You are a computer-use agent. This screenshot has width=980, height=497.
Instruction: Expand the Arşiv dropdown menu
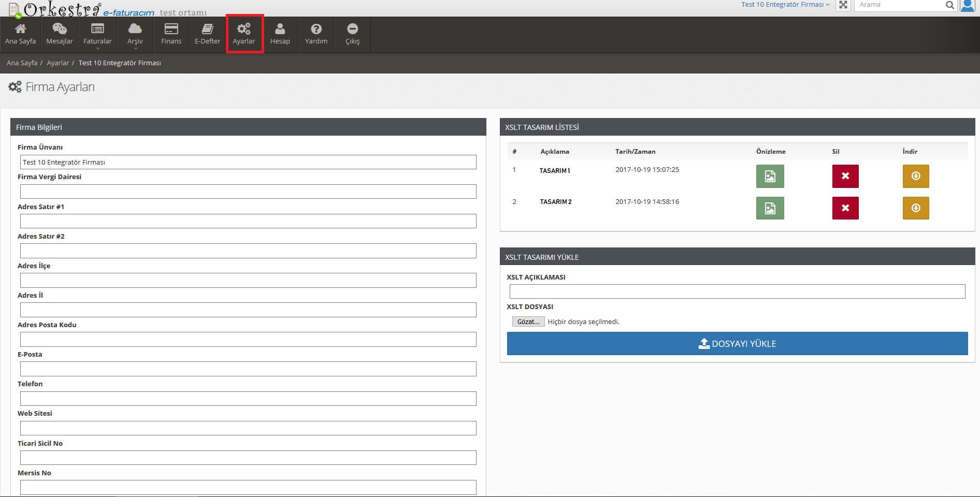(135, 34)
